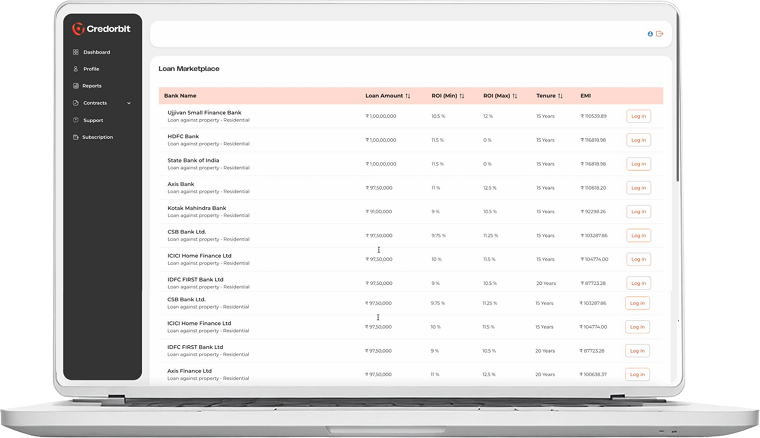Click the Credorbit logo

tap(101, 29)
